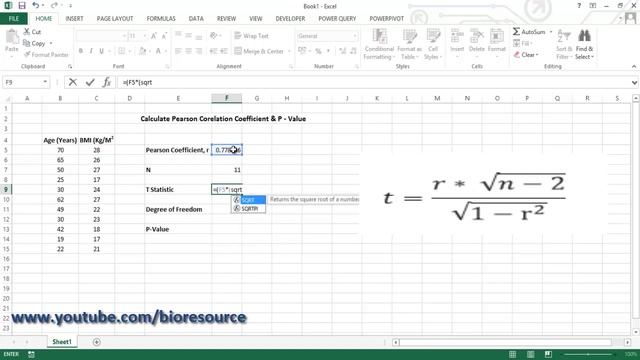Screen dimensions: 640x360
Task: Click Pearson Coefficient value cell F5
Action: point(227,150)
